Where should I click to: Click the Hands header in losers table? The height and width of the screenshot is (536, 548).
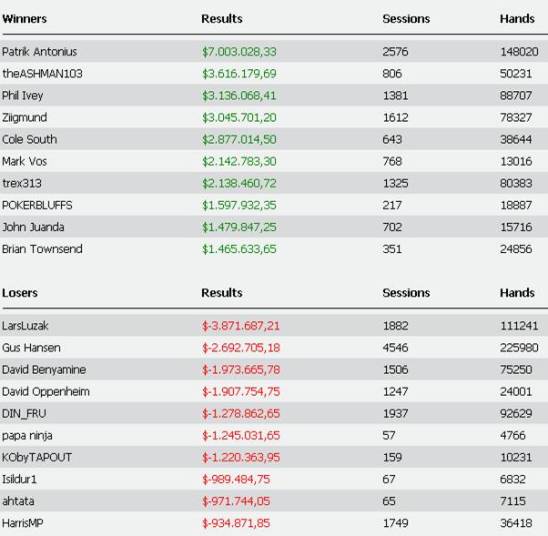(x=517, y=292)
